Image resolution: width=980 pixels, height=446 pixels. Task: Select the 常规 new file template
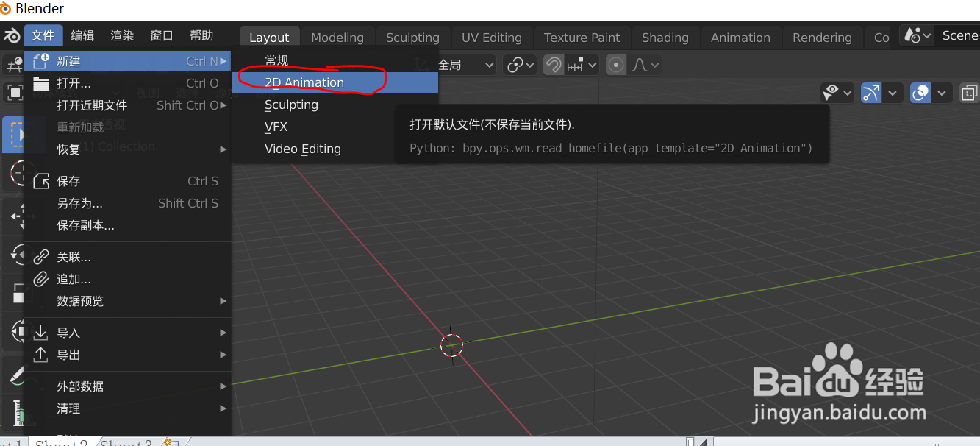[x=336, y=60]
